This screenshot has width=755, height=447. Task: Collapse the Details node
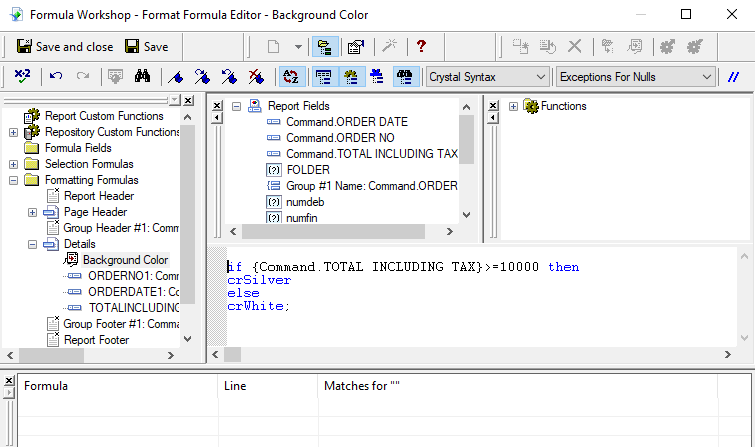(32, 244)
